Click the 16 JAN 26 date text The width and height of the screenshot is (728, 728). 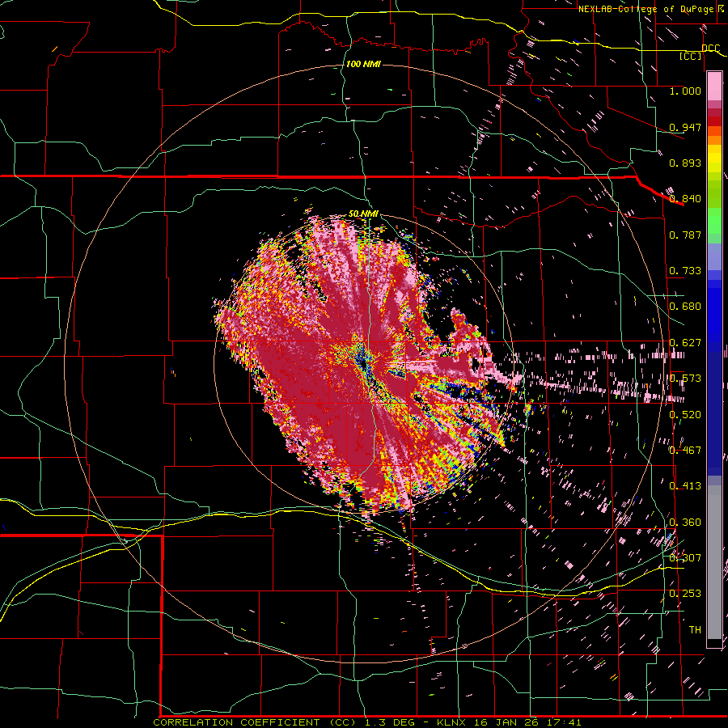point(507,722)
